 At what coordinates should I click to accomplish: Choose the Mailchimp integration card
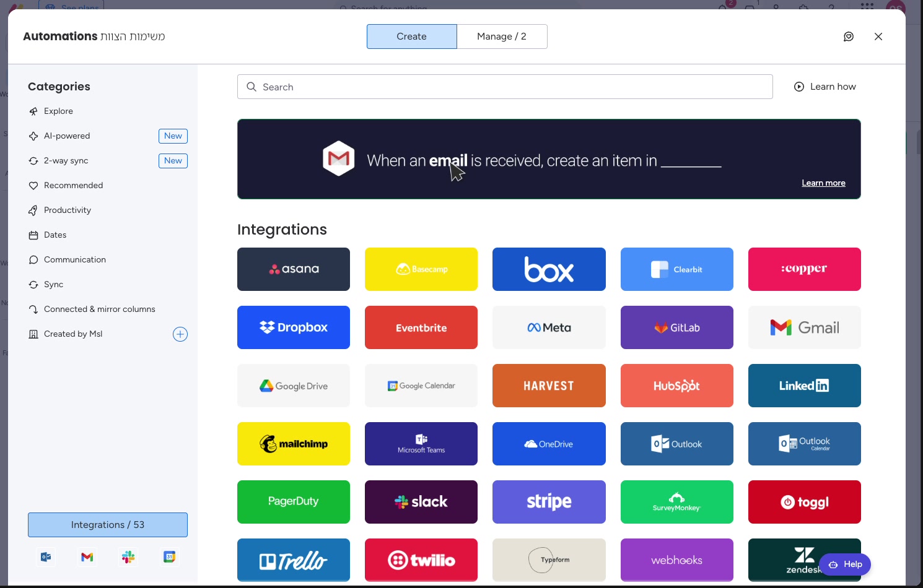pos(294,444)
